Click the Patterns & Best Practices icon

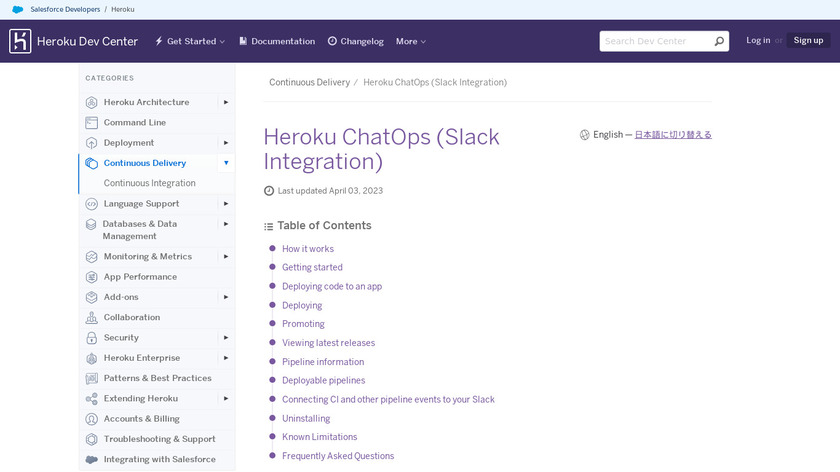pyautogui.click(x=92, y=378)
